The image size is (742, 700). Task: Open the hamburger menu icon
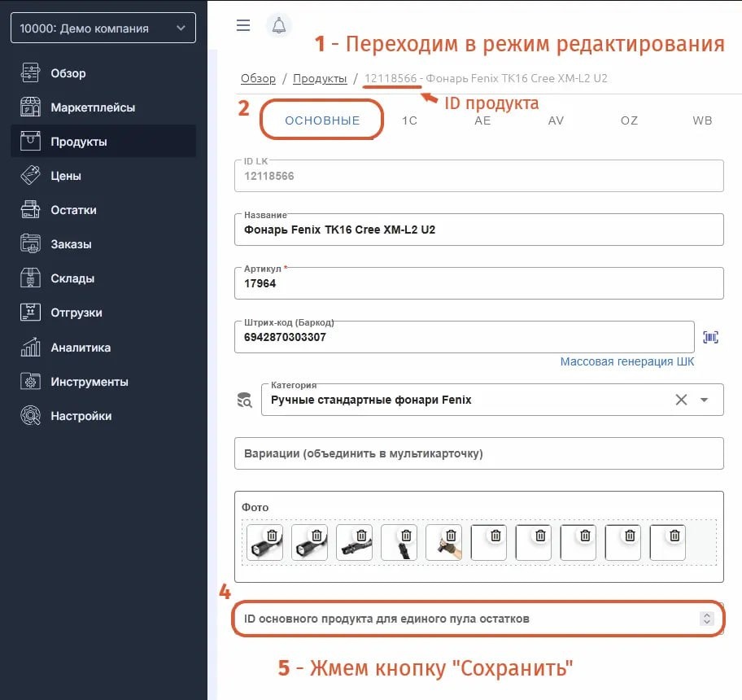pos(243,25)
